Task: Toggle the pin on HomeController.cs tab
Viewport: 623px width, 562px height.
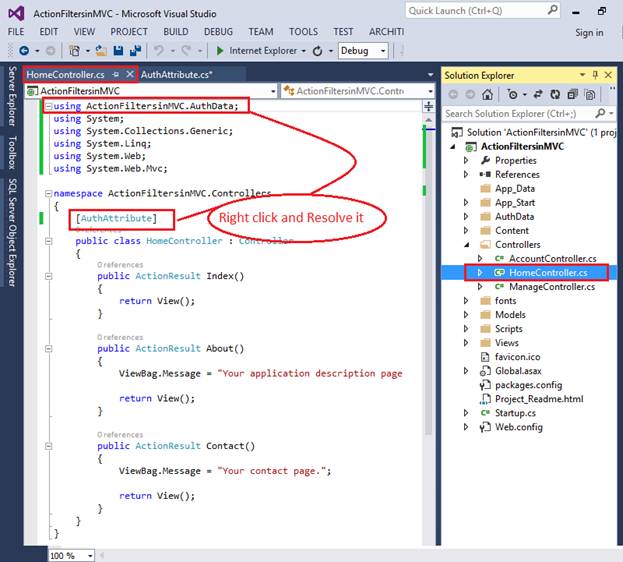Action: pyautogui.click(x=116, y=75)
